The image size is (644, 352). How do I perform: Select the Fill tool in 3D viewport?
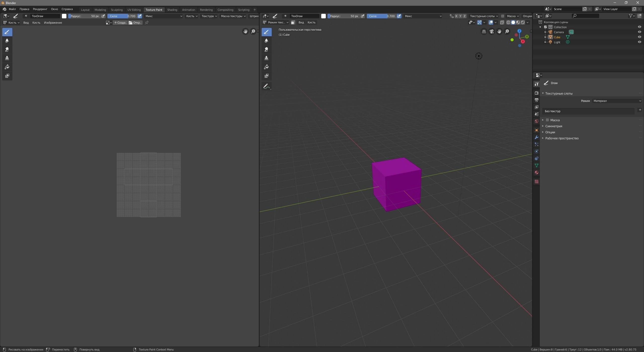(x=266, y=67)
